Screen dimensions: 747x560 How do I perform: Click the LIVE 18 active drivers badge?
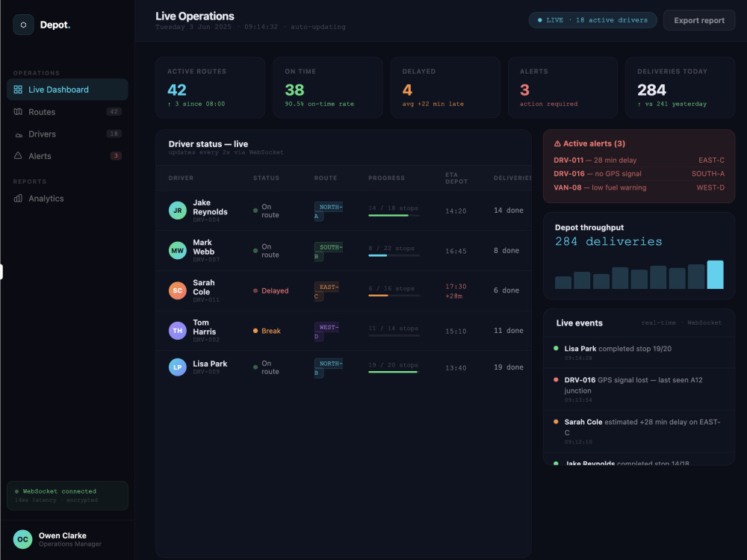[x=592, y=20]
